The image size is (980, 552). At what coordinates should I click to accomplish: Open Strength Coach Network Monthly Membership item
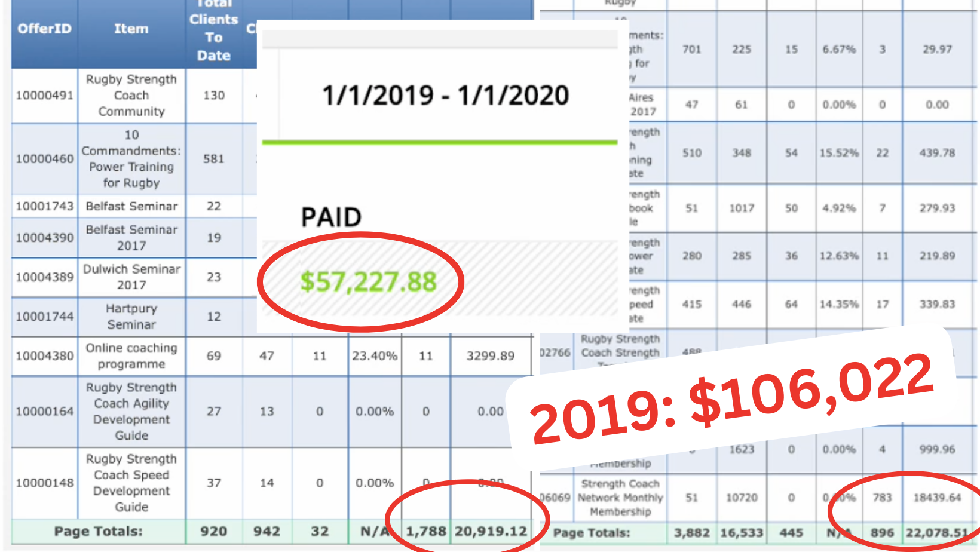620,498
